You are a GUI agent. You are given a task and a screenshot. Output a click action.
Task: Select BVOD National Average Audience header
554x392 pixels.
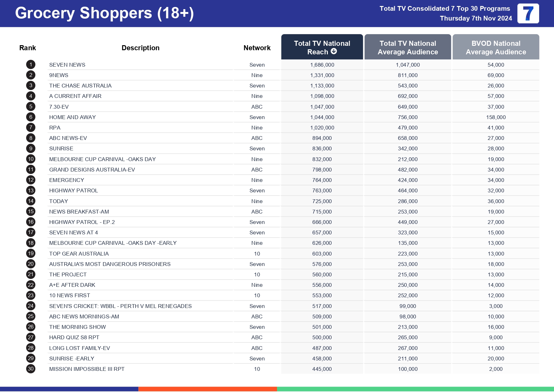(x=496, y=47)
